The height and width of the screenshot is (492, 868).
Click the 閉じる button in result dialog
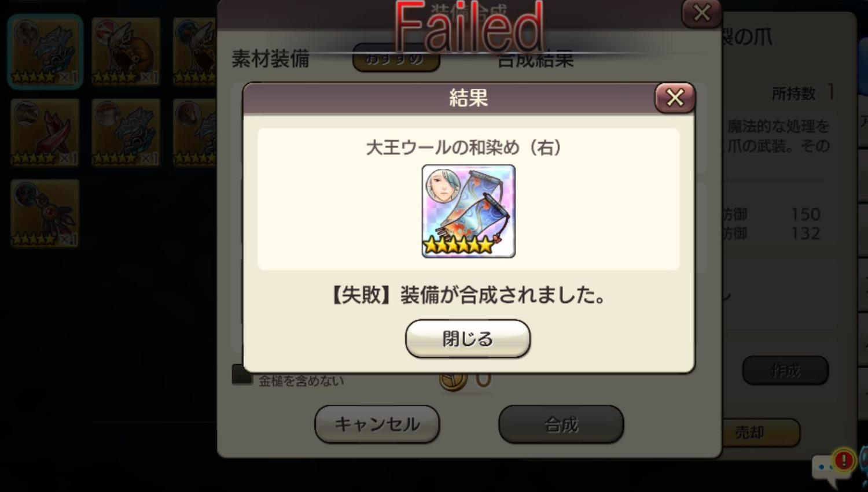click(x=468, y=338)
